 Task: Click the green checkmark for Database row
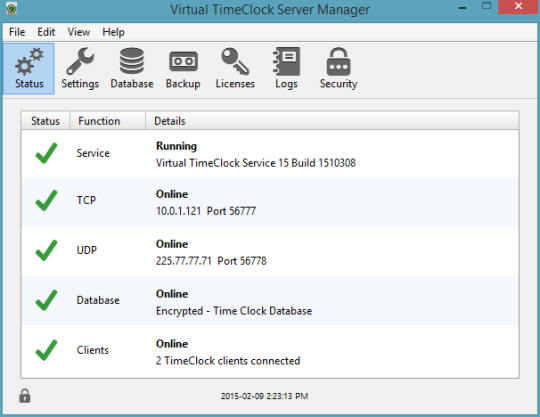46,300
